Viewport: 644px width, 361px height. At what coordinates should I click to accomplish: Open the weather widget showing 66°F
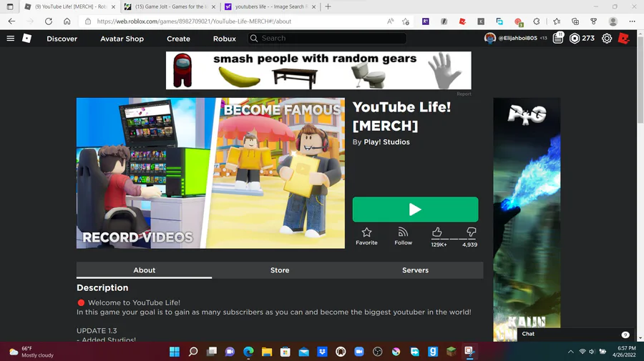32,352
